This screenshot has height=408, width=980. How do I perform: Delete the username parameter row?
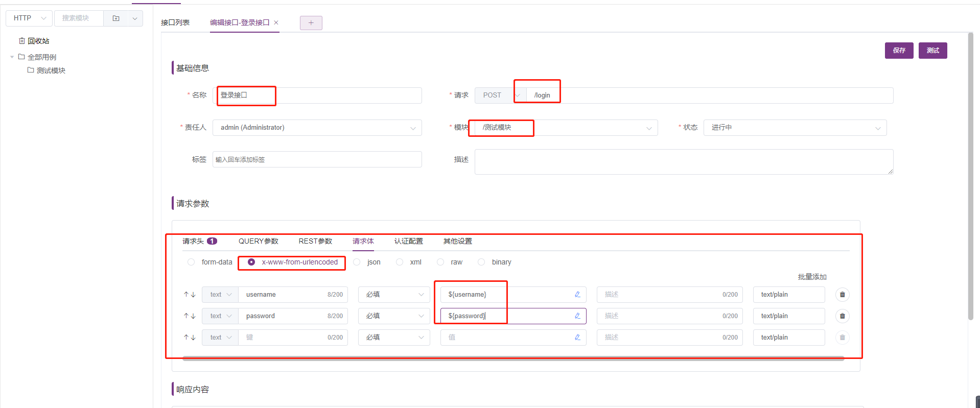tap(843, 295)
